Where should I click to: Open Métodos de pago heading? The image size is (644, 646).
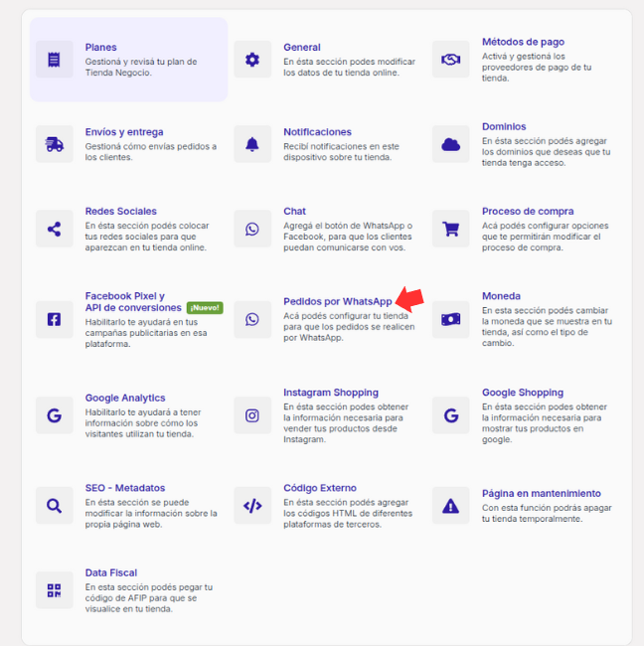(x=524, y=42)
